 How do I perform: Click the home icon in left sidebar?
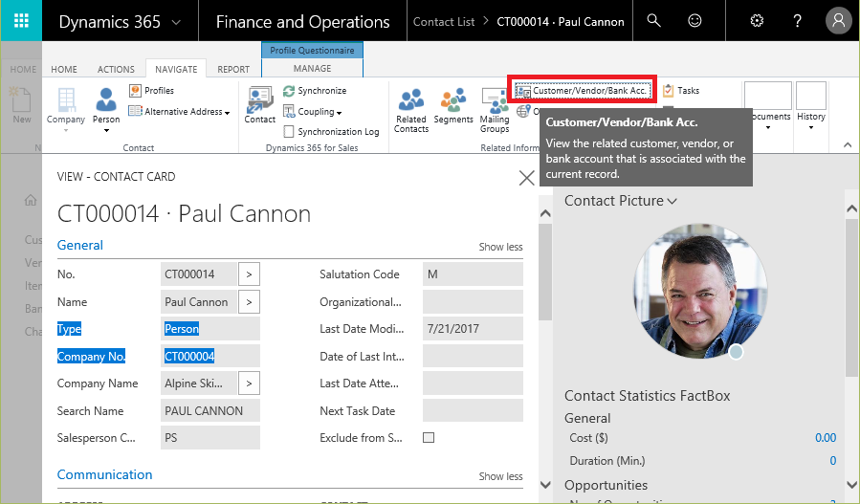(31, 200)
